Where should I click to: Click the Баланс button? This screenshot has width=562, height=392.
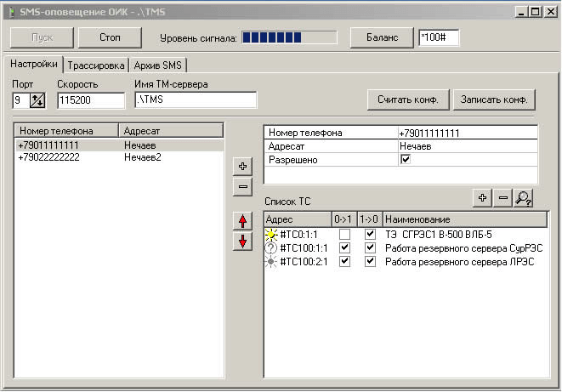click(381, 38)
